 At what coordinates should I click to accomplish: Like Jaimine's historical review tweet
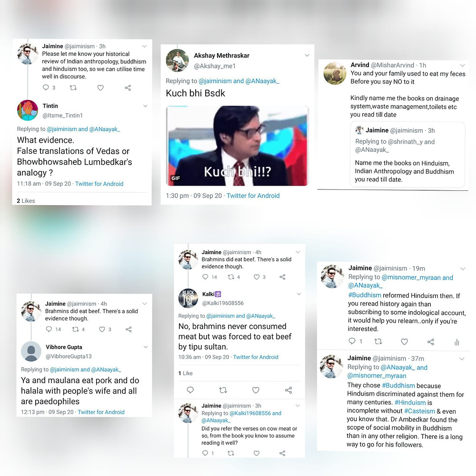[x=100, y=88]
